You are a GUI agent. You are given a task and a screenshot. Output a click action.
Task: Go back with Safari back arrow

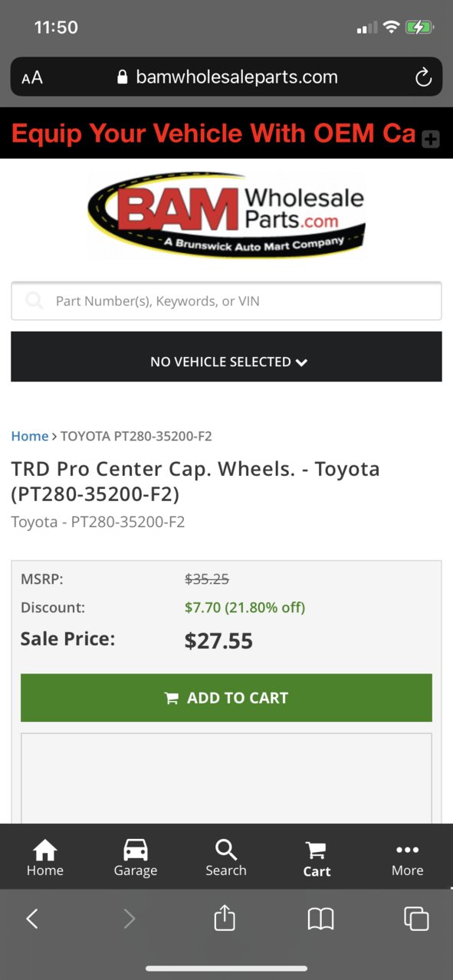(x=32, y=919)
